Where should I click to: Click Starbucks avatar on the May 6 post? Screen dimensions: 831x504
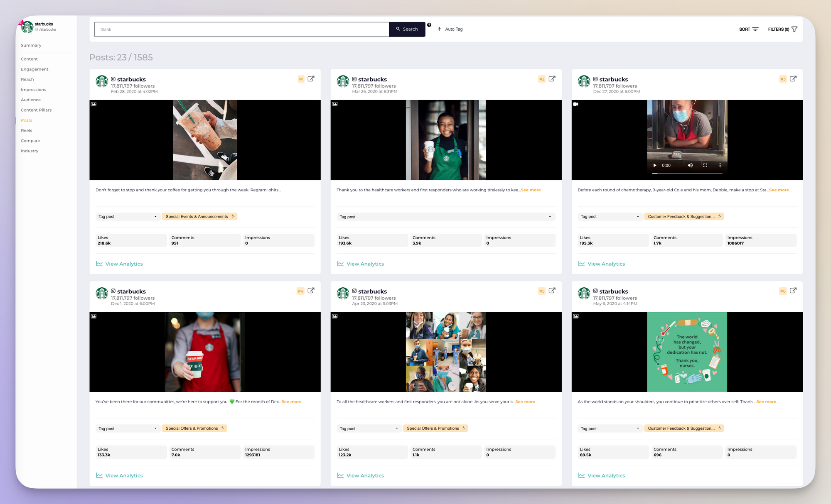click(584, 294)
